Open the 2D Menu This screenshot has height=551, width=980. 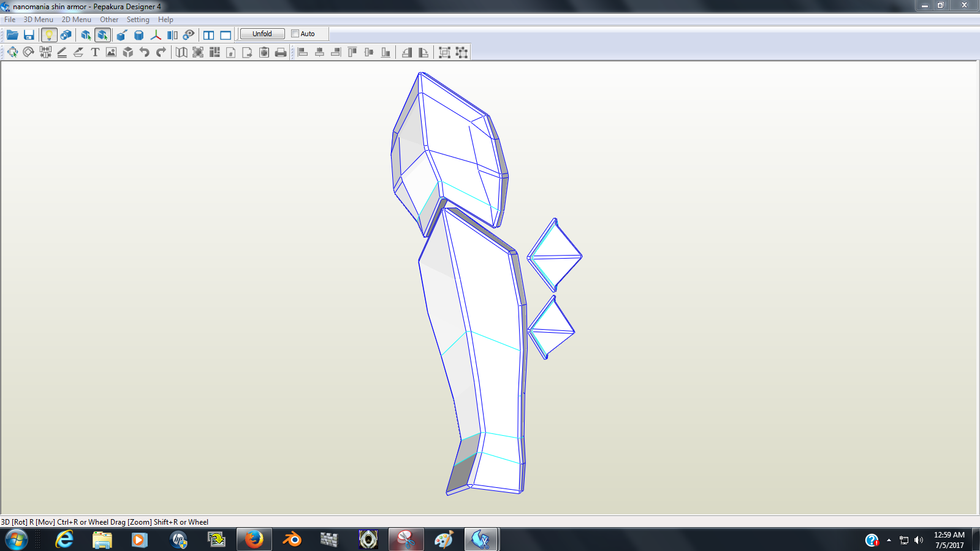click(76, 20)
